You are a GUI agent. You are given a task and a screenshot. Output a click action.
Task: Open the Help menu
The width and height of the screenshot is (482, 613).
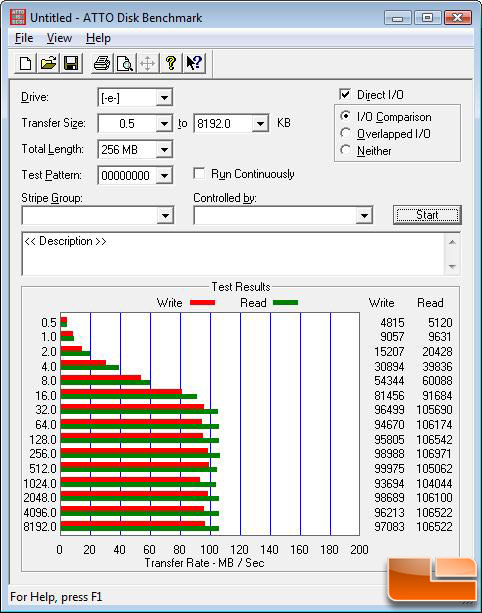99,38
